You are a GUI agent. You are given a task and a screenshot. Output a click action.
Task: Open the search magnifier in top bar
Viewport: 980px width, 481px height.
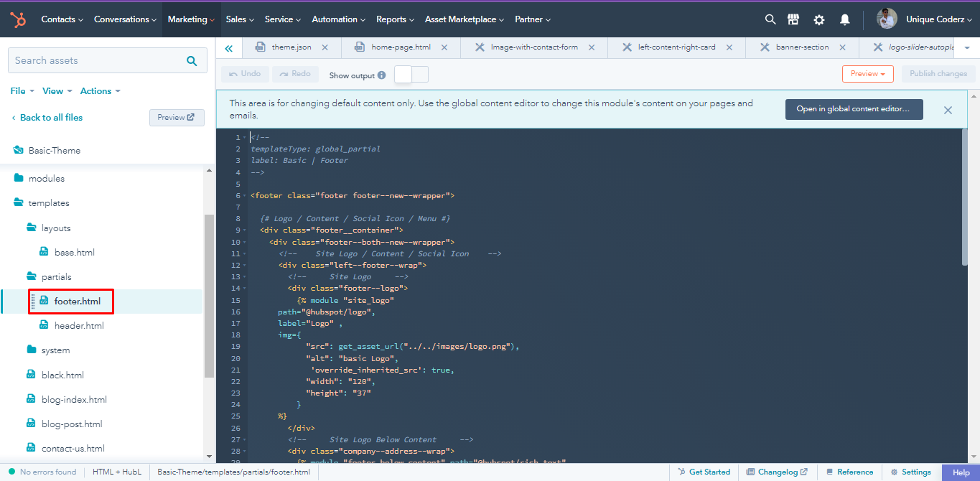point(770,19)
